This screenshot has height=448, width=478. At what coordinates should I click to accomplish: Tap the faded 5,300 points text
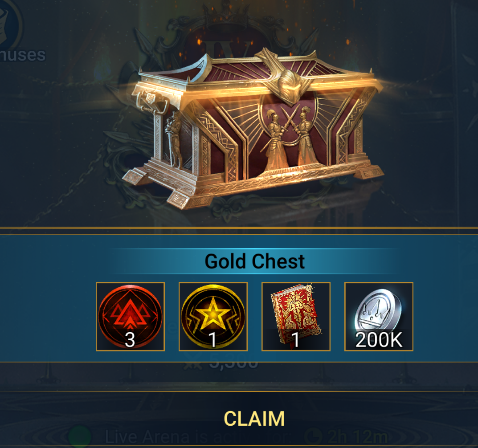pyautogui.click(x=233, y=363)
